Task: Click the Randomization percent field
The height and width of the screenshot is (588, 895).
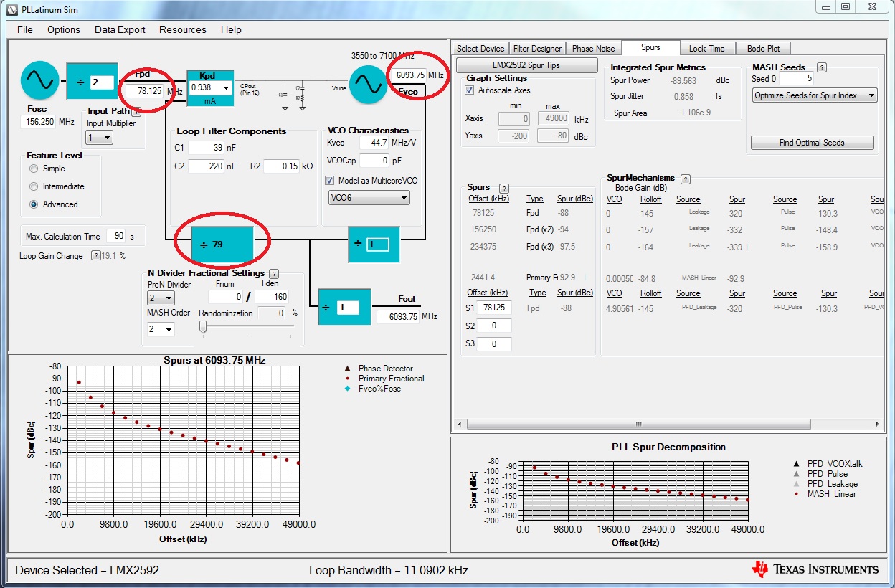Action: point(271,313)
